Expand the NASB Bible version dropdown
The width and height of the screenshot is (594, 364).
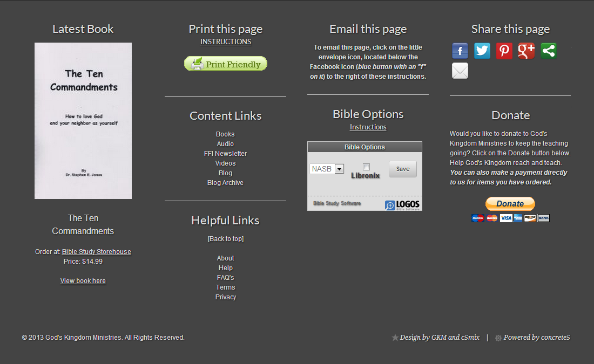coord(339,169)
